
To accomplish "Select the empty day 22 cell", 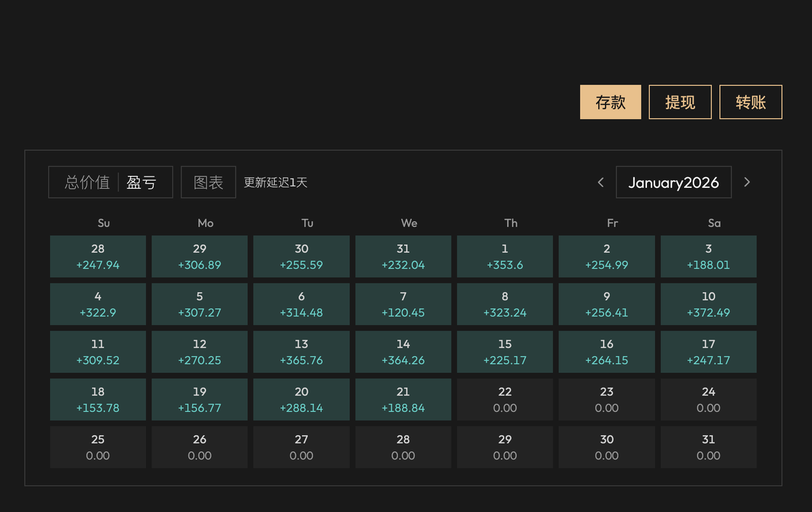I will (505, 400).
